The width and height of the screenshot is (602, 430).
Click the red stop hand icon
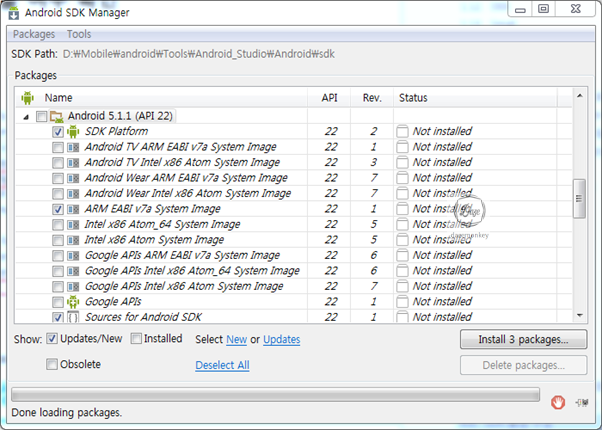(558, 402)
